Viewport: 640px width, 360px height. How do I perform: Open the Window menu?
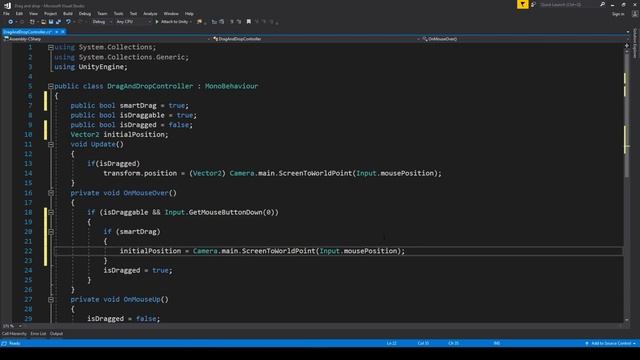[171, 14]
